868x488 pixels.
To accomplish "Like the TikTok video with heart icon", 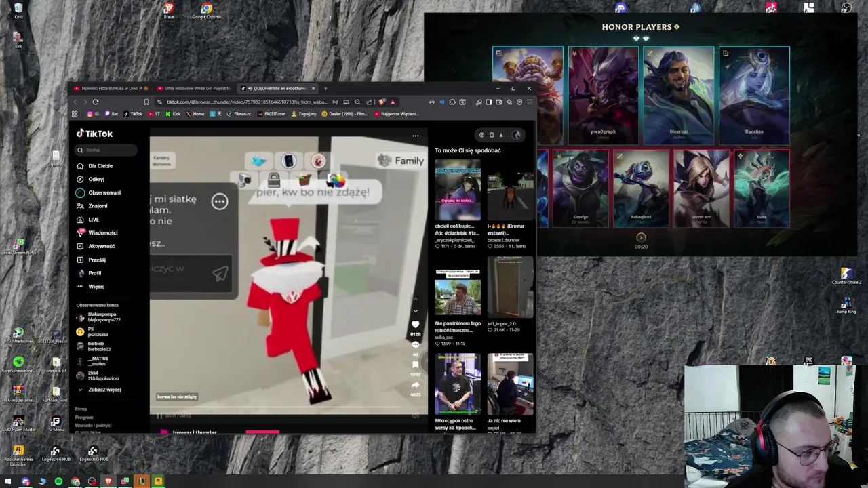I will [416, 325].
